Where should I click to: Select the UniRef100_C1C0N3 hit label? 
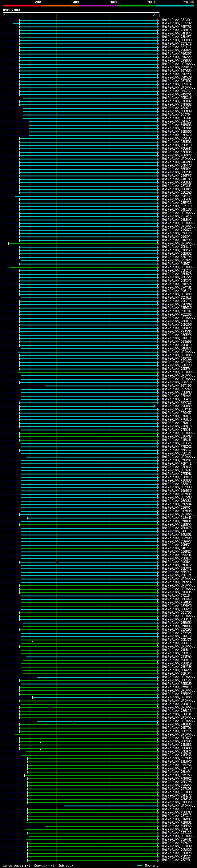pyautogui.click(x=176, y=437)
